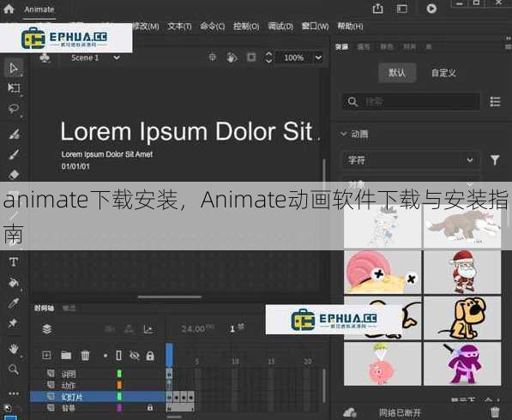Image resolution: width=512 pixels, height=420 pixels.
Task: Select the Santa Claus asset thumbnail
Action: click(462, 272)
